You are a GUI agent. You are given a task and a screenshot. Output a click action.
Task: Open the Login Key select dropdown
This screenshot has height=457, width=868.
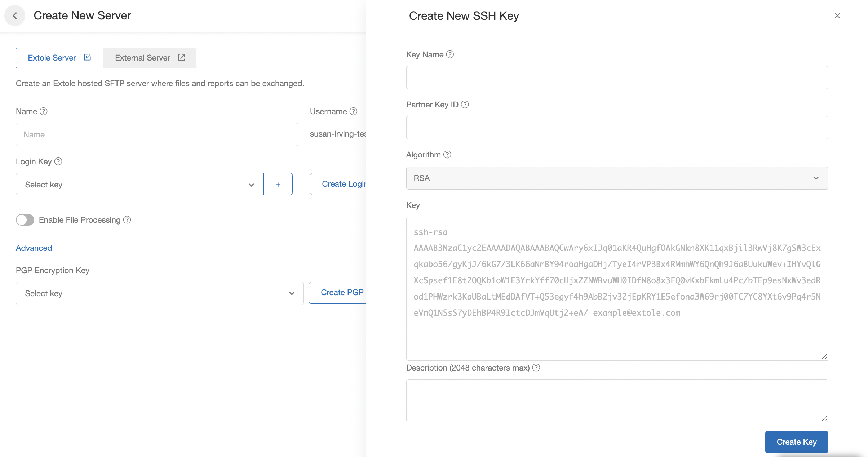coord(139,184)
